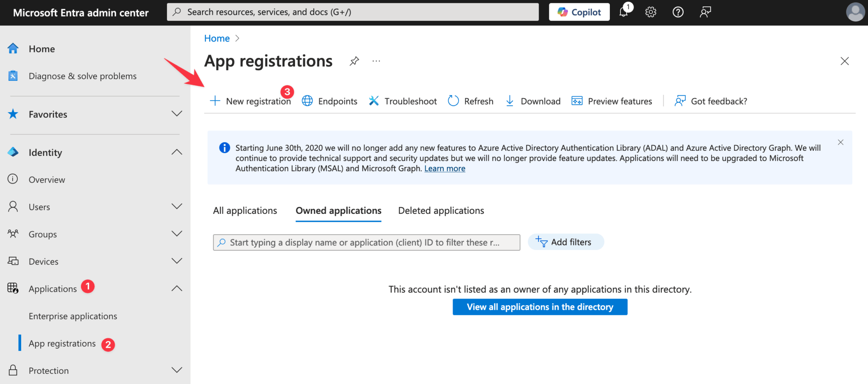Screen dimensions: 868x384
Task: Pin the App registrations page
Action: click(x=354, y=61)
